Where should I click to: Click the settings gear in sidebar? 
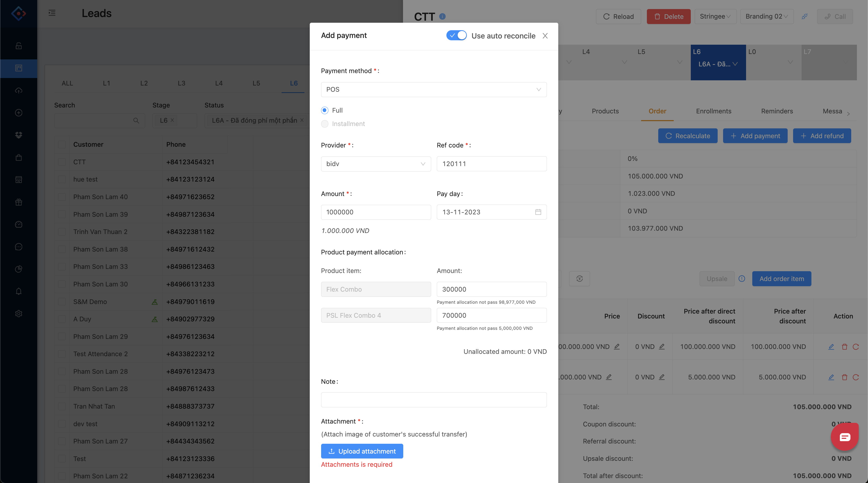(x=19, y=314)
